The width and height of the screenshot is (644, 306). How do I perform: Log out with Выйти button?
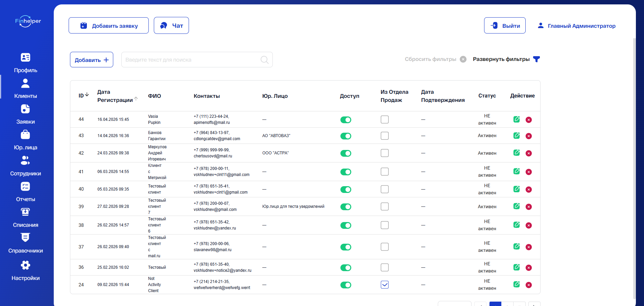(505, 25)
